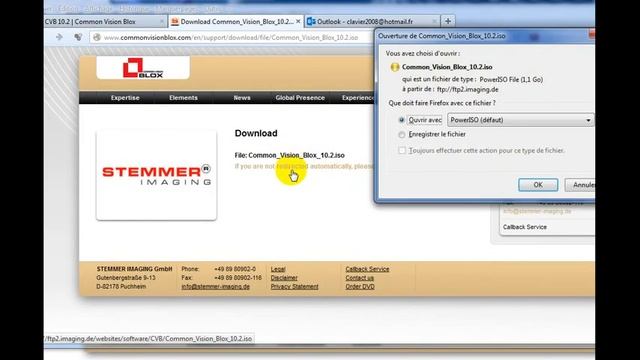This screenshot has width=640, height=360.
Task: Open a new browser tab with plus button
Action: (x=448, y=21)
